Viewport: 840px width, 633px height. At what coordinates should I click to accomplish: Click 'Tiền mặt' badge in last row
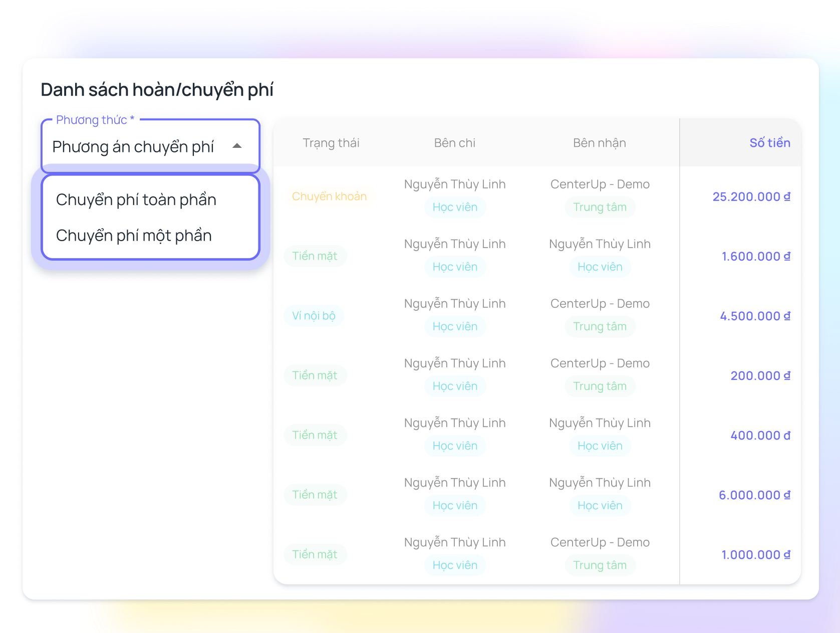[x=315, y=554]
